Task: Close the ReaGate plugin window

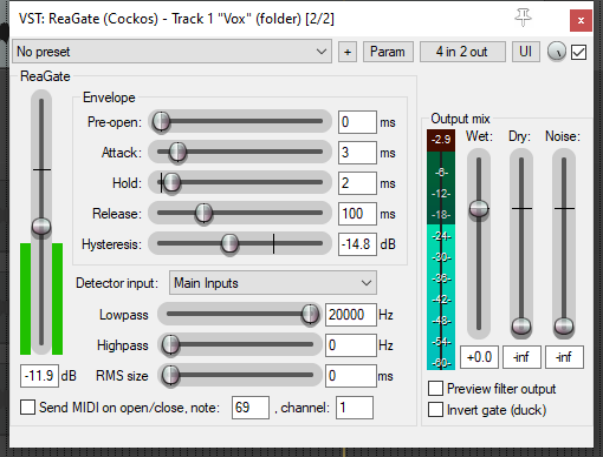Action: point(581,20)
